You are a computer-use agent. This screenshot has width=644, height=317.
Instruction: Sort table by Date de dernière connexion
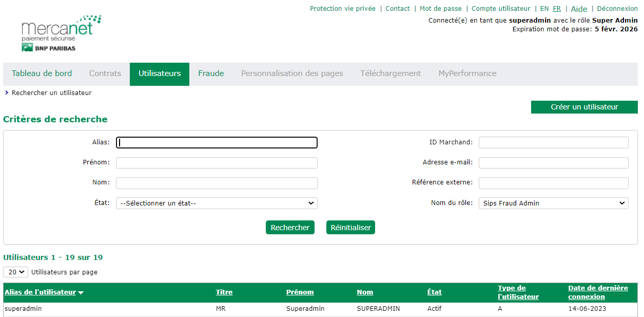click(598, 292)
